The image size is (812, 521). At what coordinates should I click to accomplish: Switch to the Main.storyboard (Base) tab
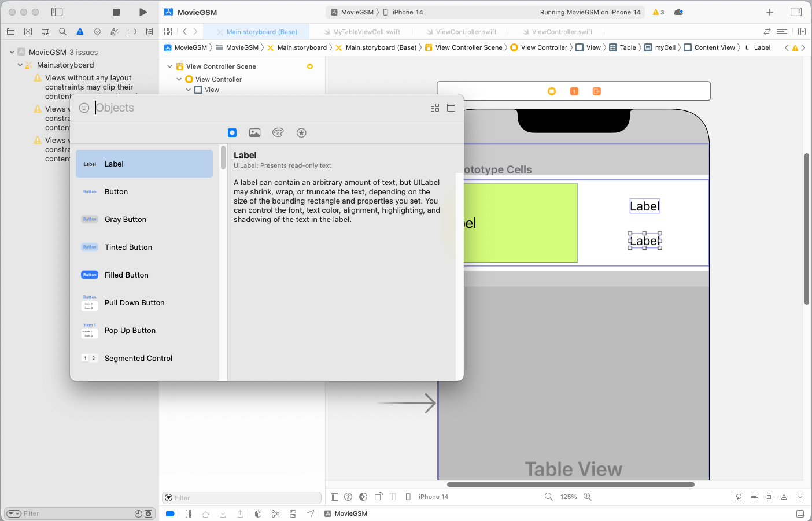(x=256, y=32)
